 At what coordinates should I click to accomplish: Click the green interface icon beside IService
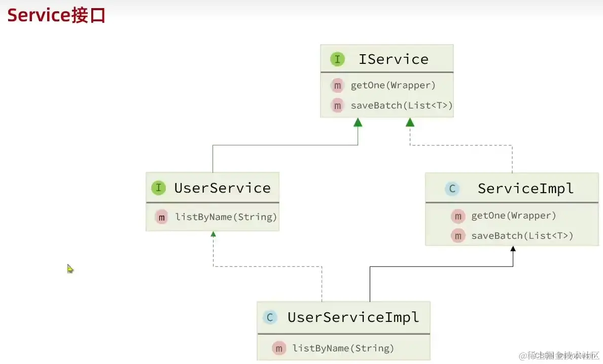point(337,59)
